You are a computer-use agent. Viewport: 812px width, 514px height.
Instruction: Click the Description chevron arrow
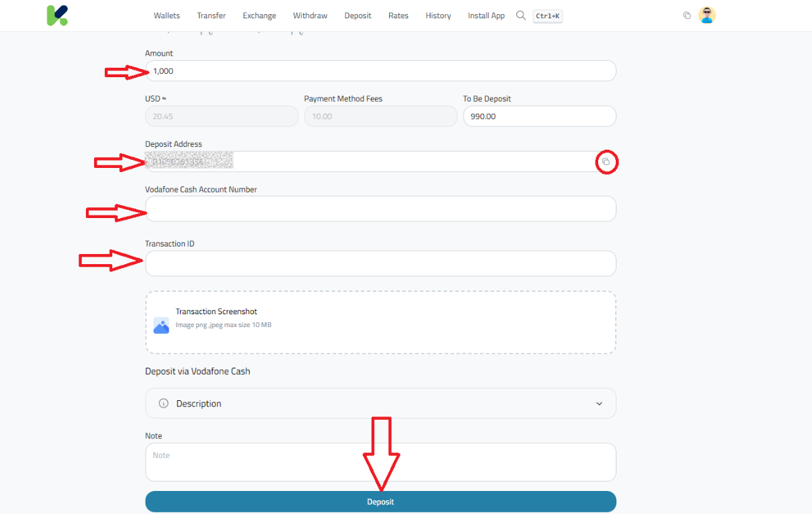[599, 403]
